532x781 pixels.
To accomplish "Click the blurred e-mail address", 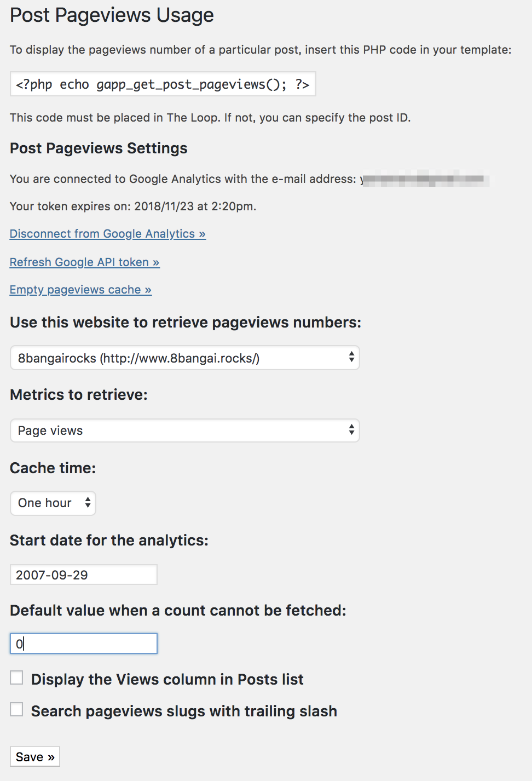I will tap(425, 179).
